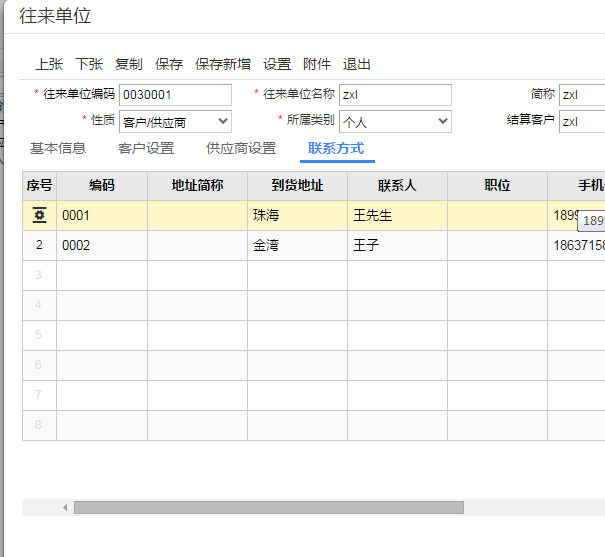Click empty row number 8
Screen dimensions: 605x557
(39, 425)
